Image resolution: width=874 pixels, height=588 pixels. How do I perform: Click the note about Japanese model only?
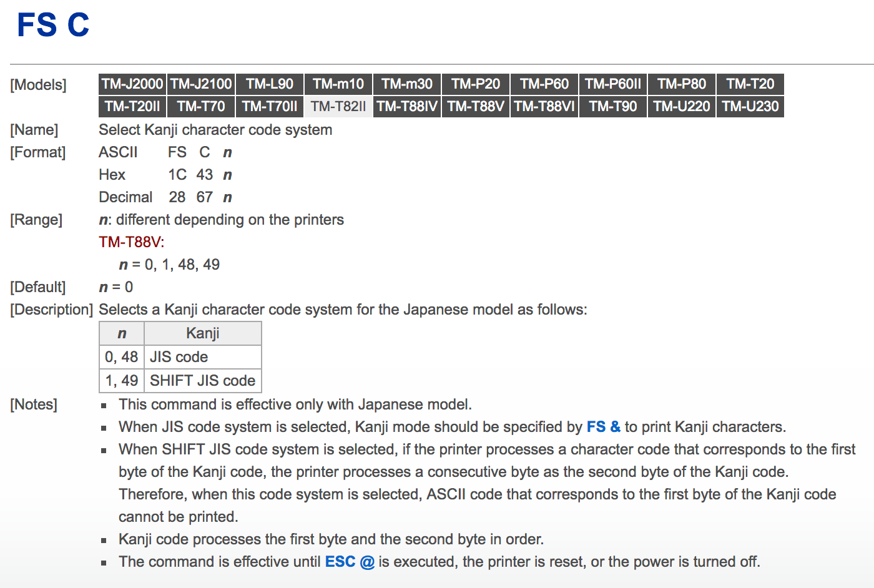(295, 404)
